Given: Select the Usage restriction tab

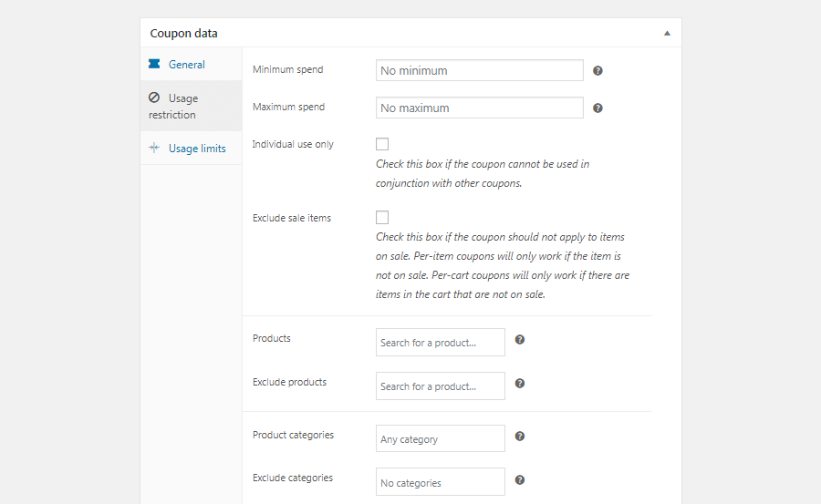Looking at the screenshot, I should tap(182, 106).
